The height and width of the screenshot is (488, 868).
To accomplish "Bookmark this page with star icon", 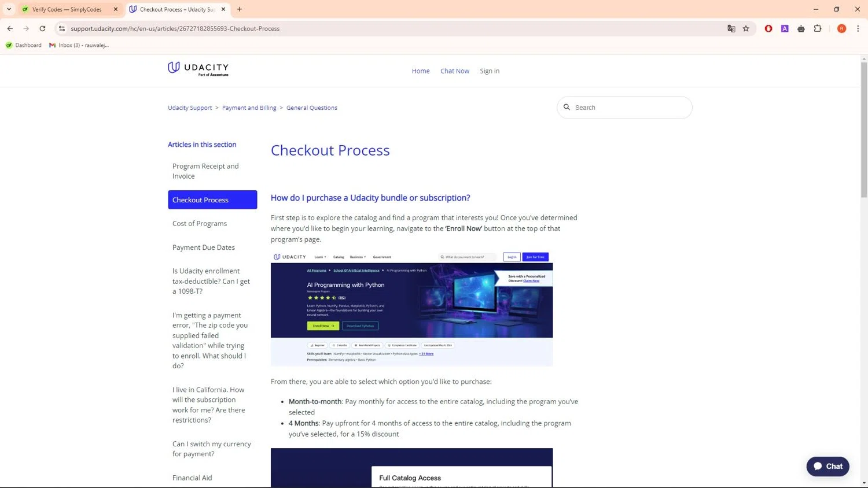I will (746, 28).
